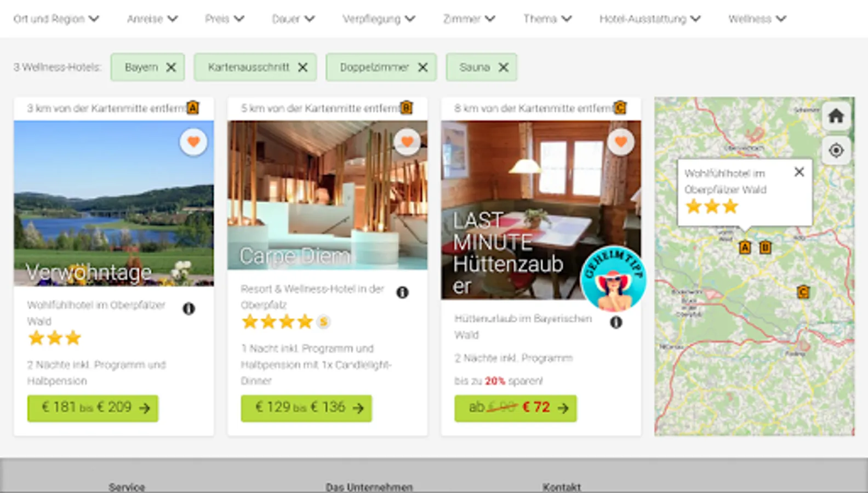
Task: Open the Preis filter dropdown
Action: click(x=225, y=19)
